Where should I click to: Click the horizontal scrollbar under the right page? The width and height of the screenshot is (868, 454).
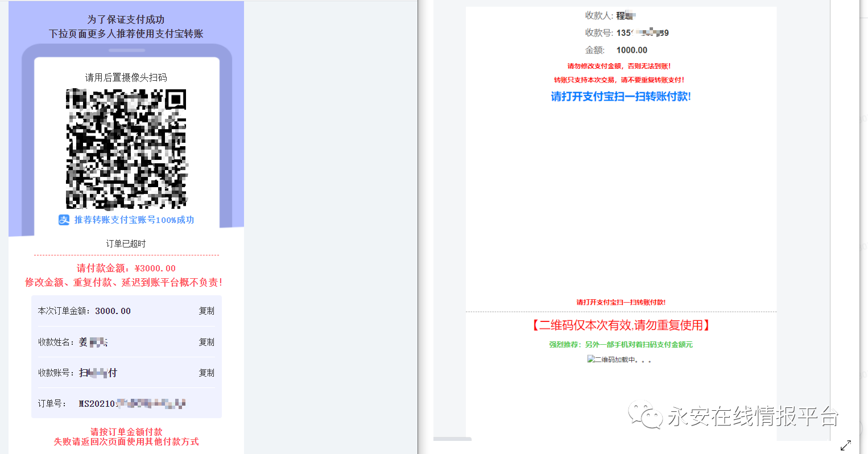pos(452,439)
